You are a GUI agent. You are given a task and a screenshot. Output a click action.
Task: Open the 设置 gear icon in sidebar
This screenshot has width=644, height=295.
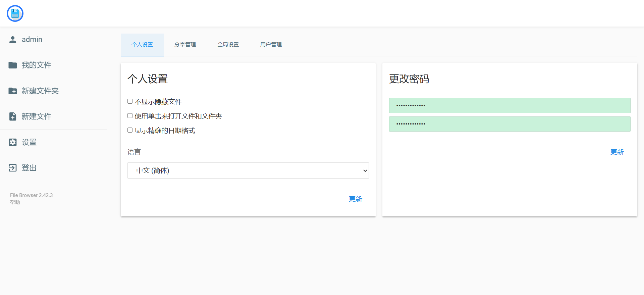point(13,142)
